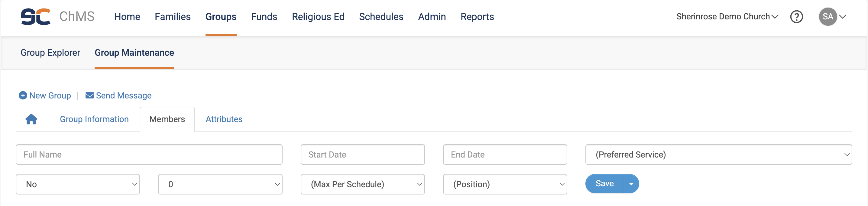Open the help question mark icon
The height and width of the screenshot is (206, 868).
point(796,17)
